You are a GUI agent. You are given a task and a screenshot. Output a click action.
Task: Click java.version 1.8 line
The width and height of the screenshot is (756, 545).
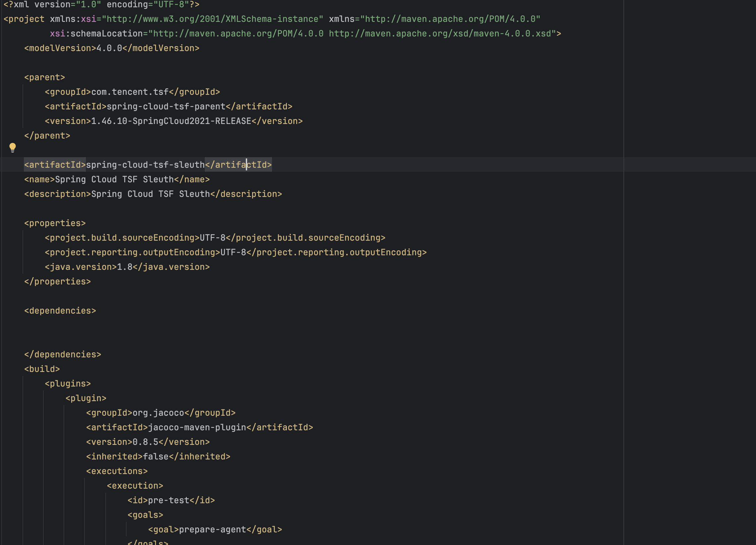coord(127,267)
